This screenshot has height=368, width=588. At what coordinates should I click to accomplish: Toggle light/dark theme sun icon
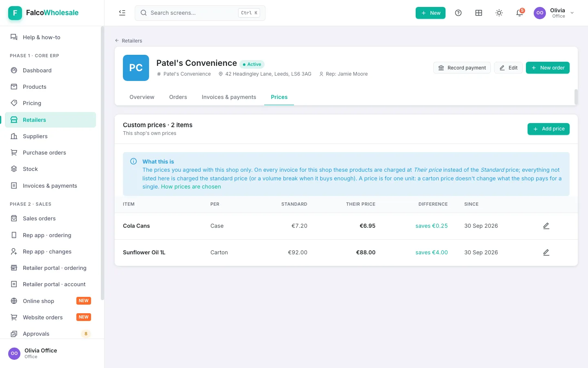pyautogui.click(x=499, y=13)
